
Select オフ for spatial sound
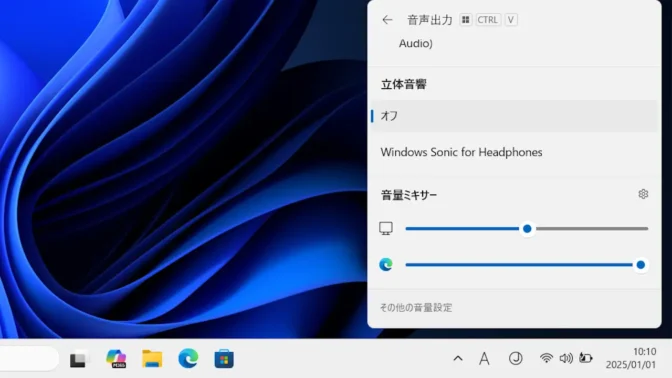tap(514, 116)
